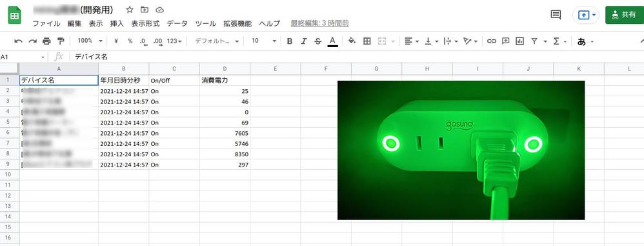Toggle bold formatting
The width and height of the screenshot is (644, 246).
(x=290, y=41)
